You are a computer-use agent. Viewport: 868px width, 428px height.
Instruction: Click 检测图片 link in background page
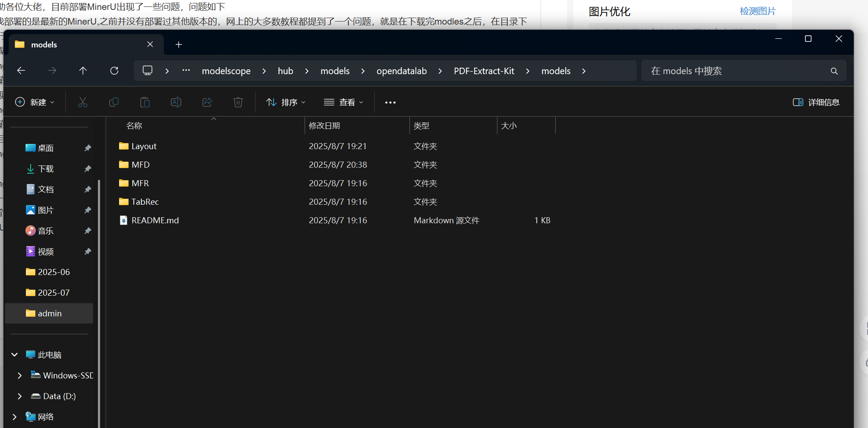(758, 11)
